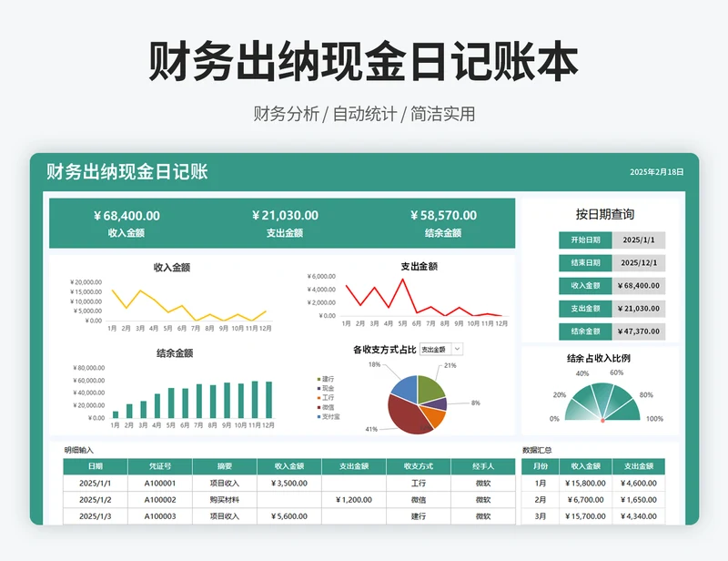Select the ¥1,650.00 cell in 数据汇总

tap(639, 500)
